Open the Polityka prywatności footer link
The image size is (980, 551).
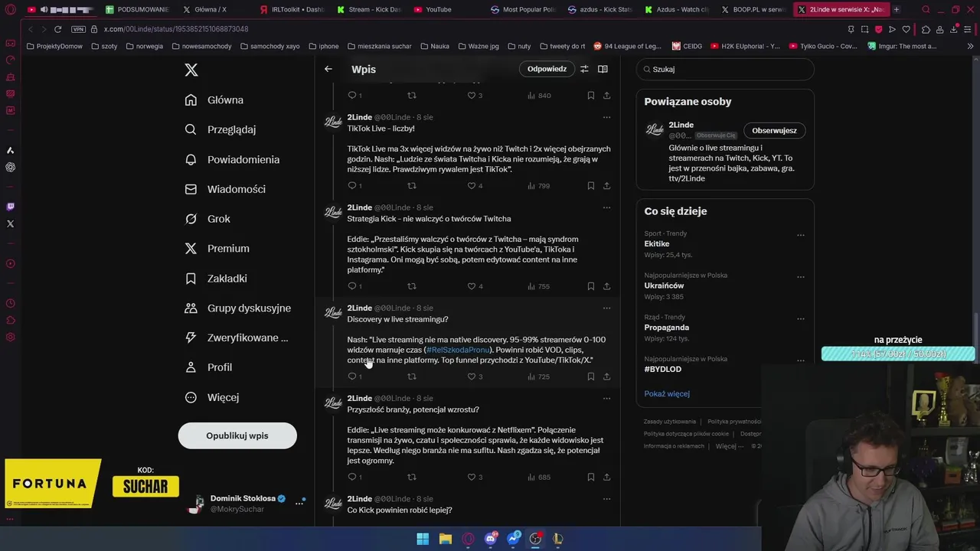click(733, 422)
